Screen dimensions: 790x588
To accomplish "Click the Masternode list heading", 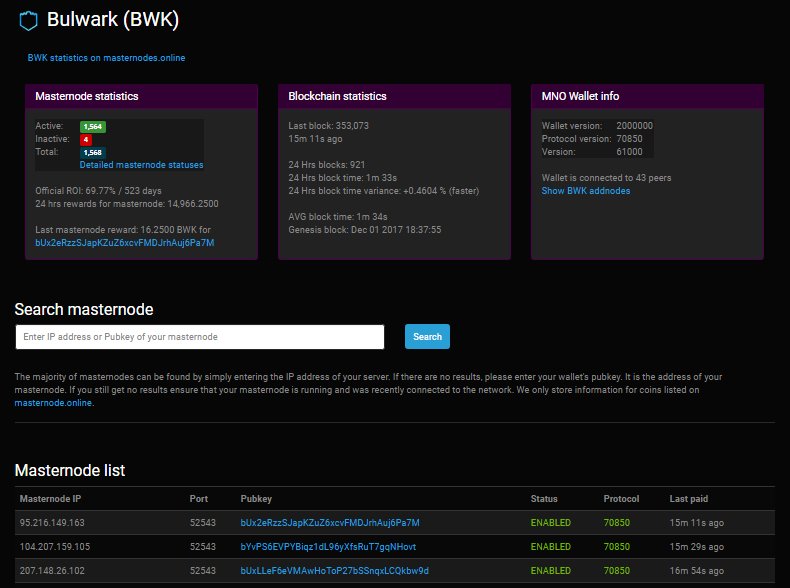I will click(70, 470).
